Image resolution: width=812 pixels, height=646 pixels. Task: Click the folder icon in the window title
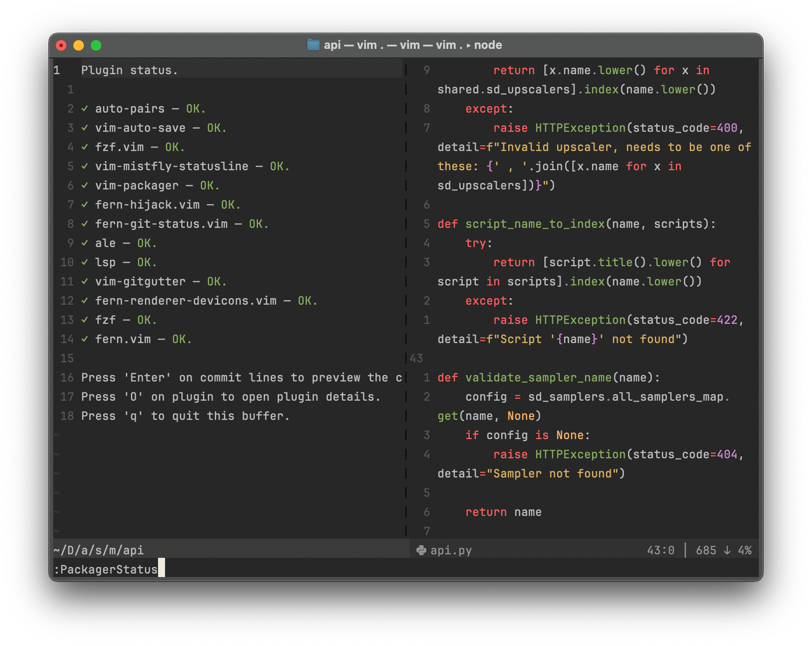click(x=313, y=45)
